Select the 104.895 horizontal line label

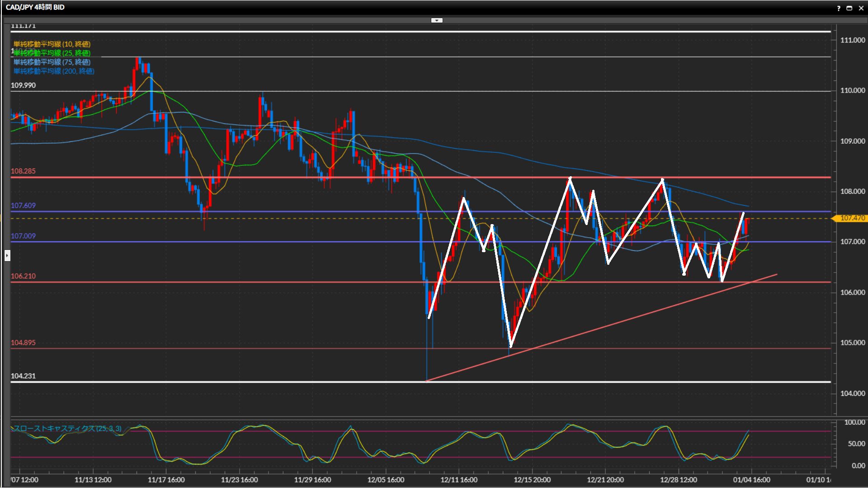point(23,343)
